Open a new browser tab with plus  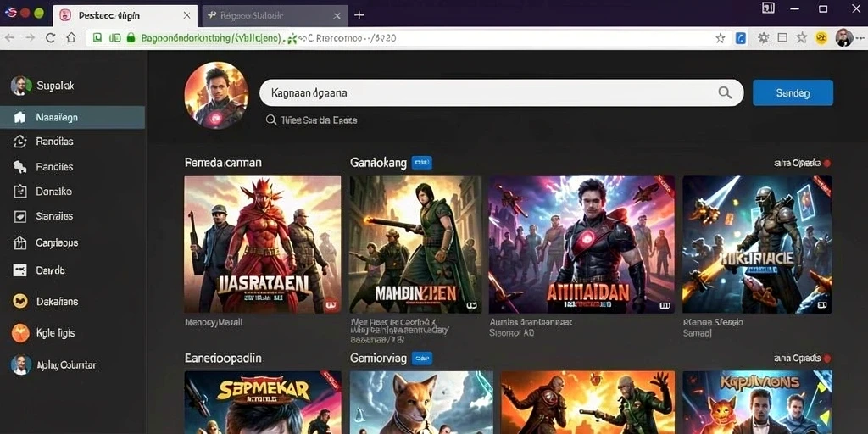pyautogui.click(x=359, y=15)
